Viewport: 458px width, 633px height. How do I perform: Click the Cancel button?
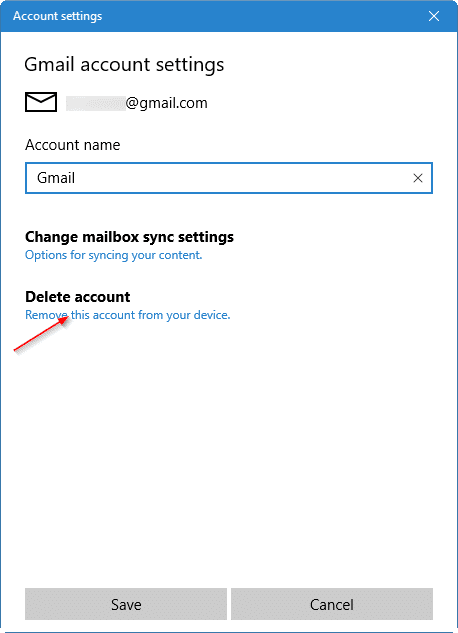pyautogui.click(x=332, y=604)
